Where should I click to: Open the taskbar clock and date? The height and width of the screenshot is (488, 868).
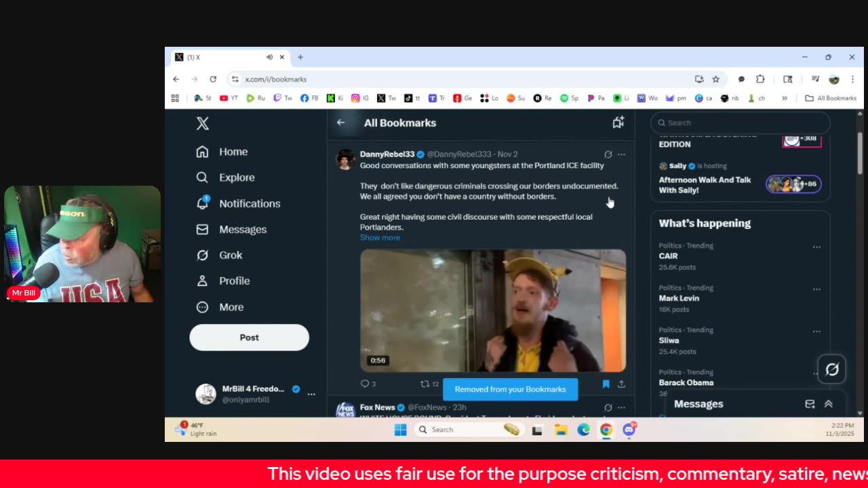coord(841,429)
